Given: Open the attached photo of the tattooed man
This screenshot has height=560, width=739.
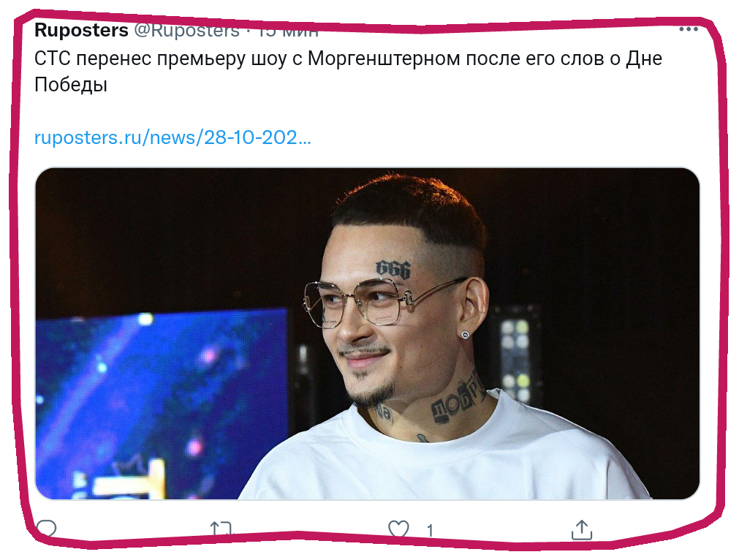Looking at the screenshot, I should [368, 333].
